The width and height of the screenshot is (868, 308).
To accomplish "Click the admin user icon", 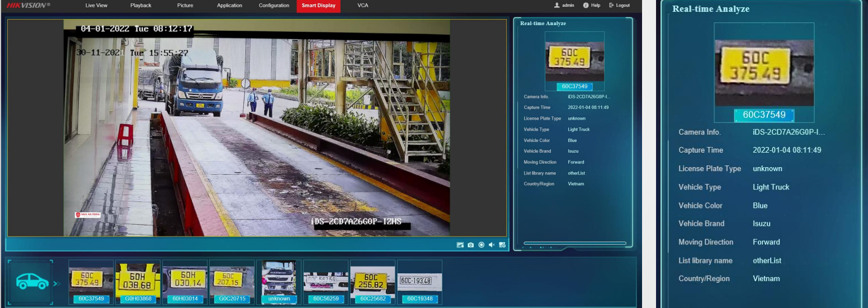I will (x=556, y=6).
